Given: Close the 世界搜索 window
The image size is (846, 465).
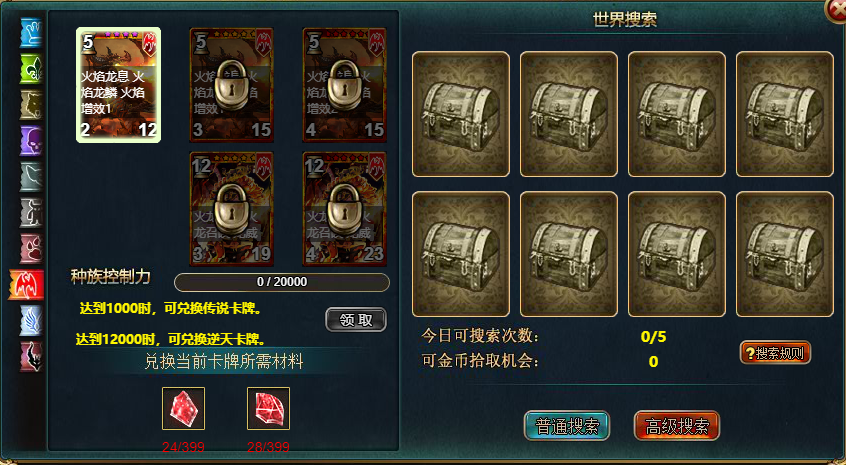Looking at the screenshot, I should [837, 9].
